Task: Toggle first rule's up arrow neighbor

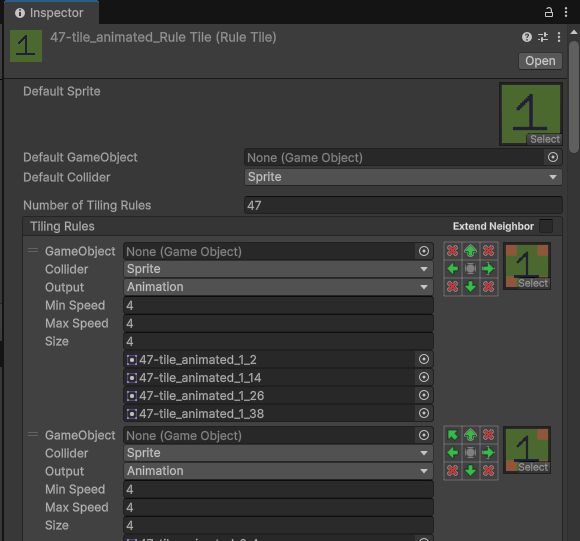Action: [x=471, y=251]
